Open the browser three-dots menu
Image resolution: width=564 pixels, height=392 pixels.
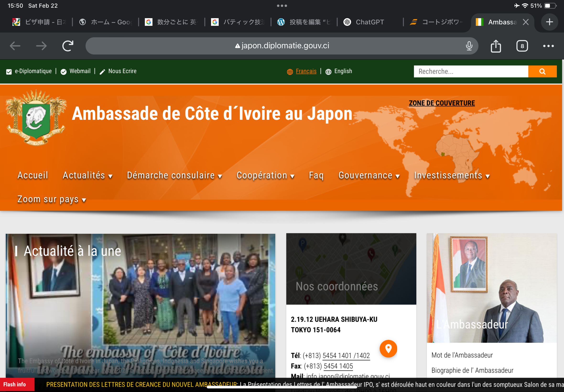(548, 46)
